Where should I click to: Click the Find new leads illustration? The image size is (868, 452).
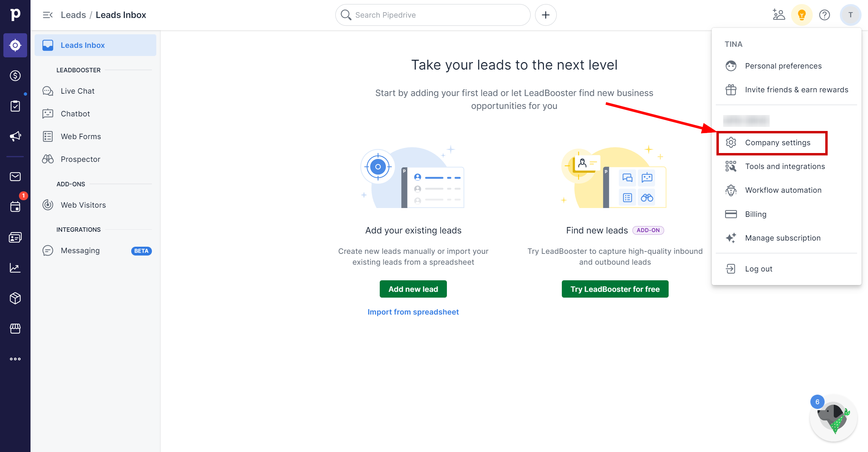point(614,176)
